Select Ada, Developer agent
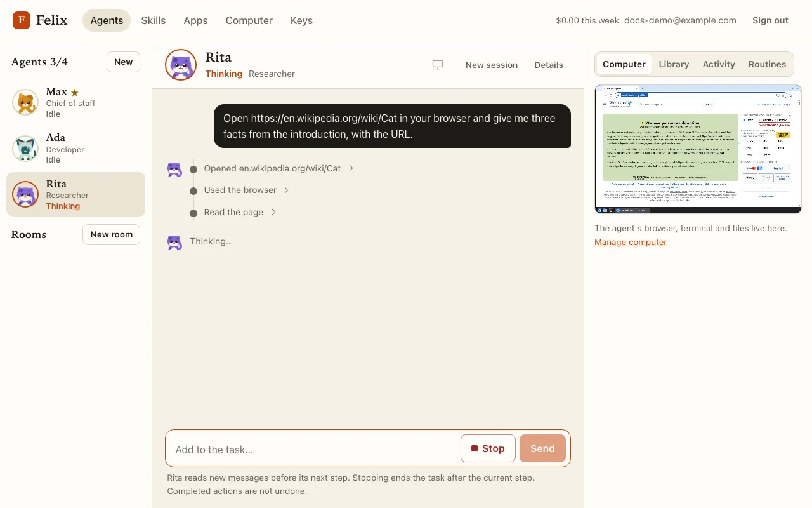The height and width of the screenshot is (508, 812). click(75, 149)
